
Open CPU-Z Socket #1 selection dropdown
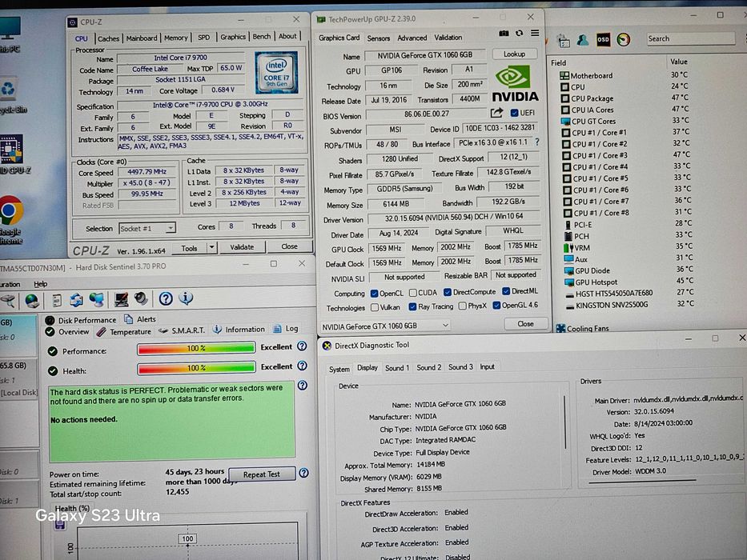click(x=147, y=229)
